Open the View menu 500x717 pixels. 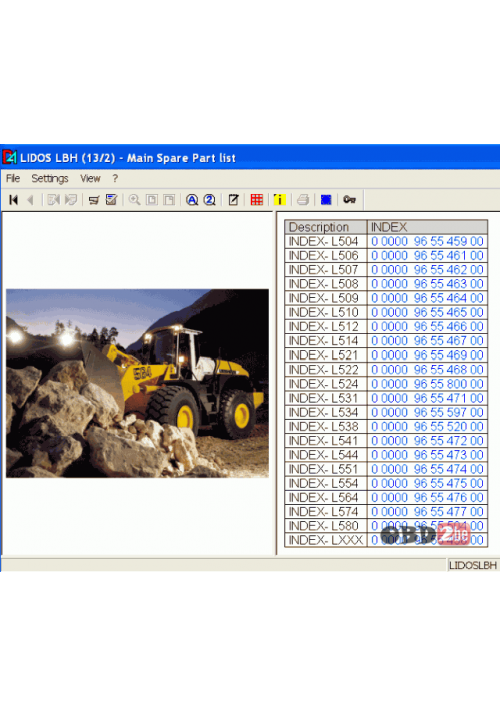coord(90,178)
